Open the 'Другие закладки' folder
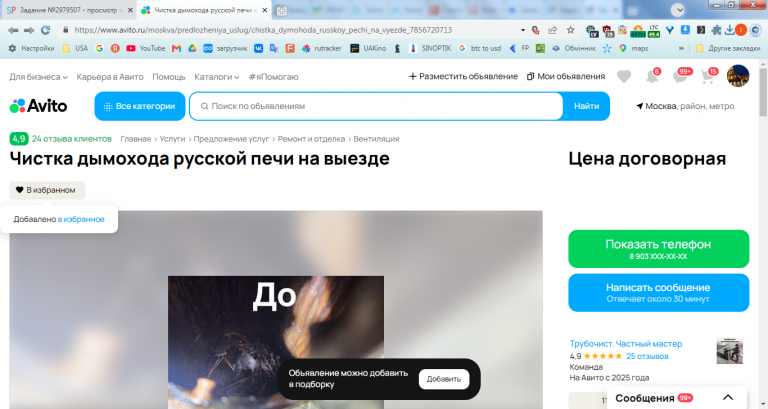 point(728,48)
